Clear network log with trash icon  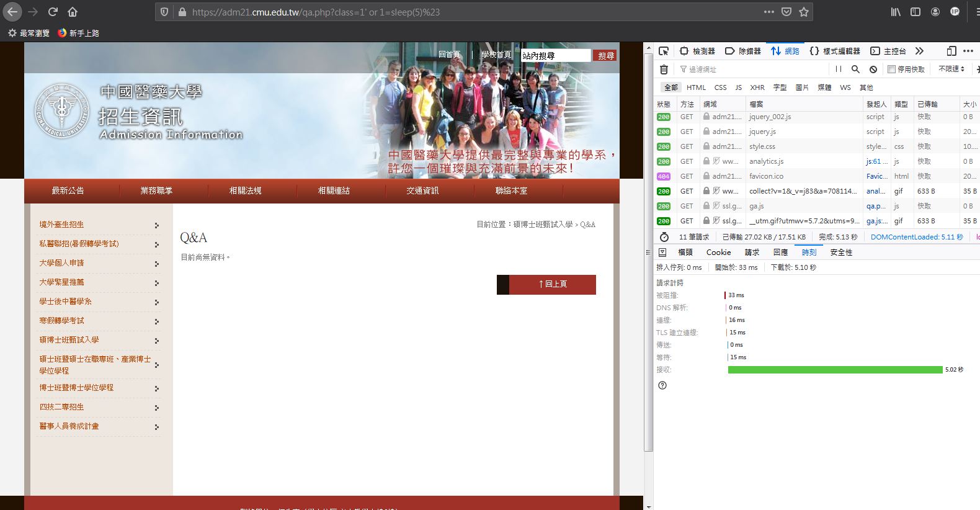click(x=664, y=69)
